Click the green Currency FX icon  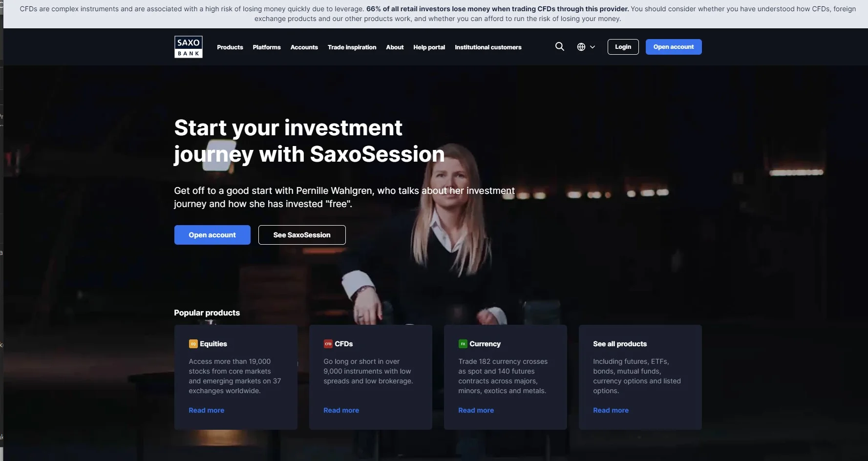463,344
